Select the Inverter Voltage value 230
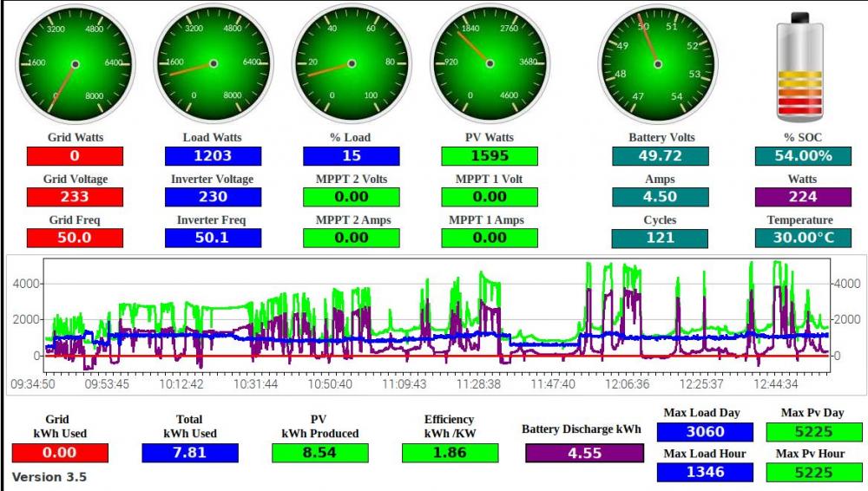This screenshot has width=868, height=491. point(214,197)
